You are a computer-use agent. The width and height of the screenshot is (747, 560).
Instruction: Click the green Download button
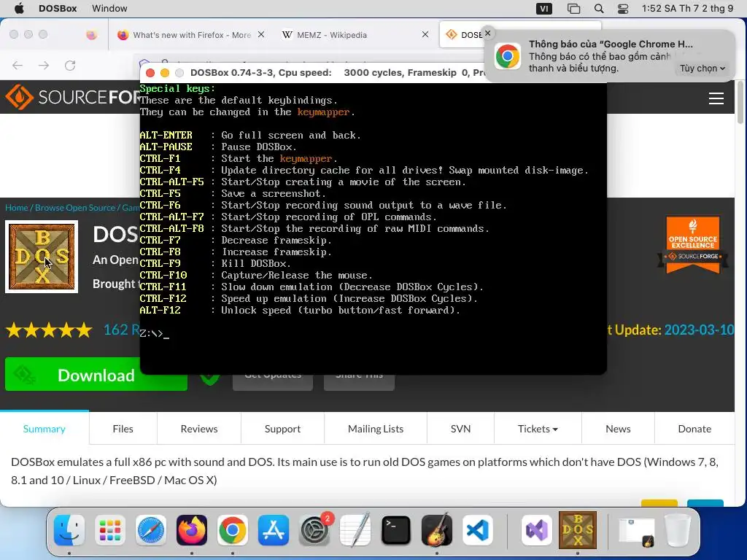pos(96,375)
